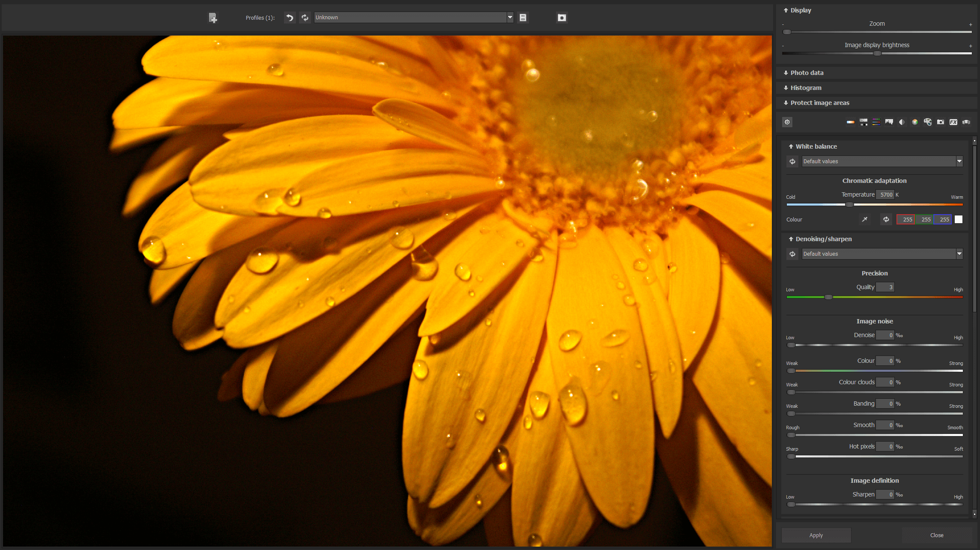Open Denoising/sharpen Default values dropdown
980x550 pixels.
882,254
